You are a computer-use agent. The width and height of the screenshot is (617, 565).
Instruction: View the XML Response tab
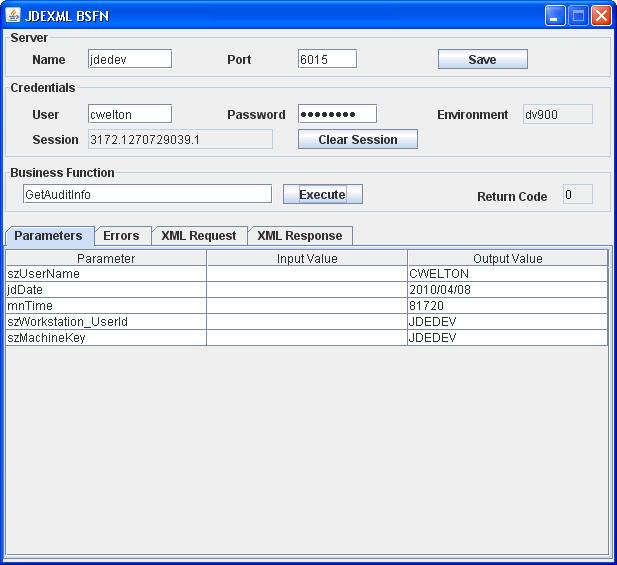299,236
